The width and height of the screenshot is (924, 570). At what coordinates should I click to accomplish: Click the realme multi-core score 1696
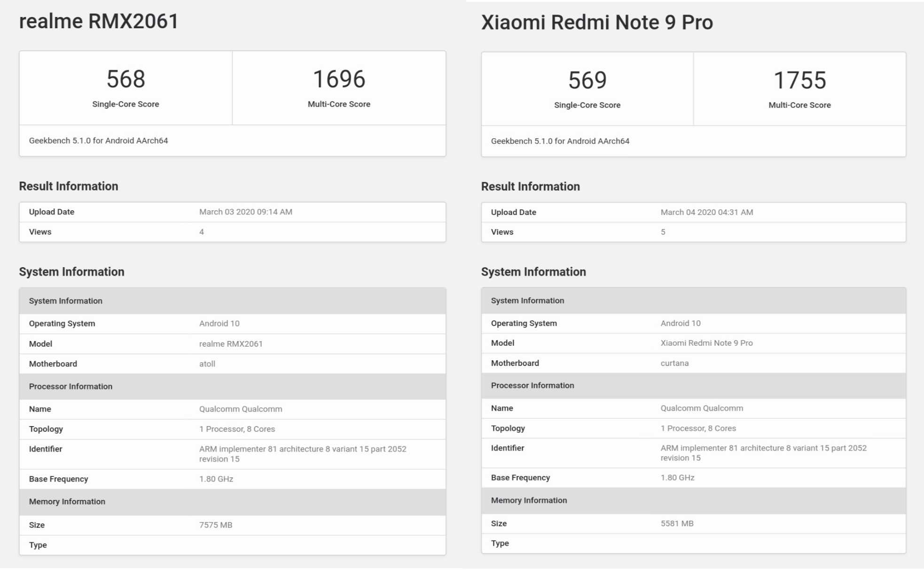pos(339,79)
